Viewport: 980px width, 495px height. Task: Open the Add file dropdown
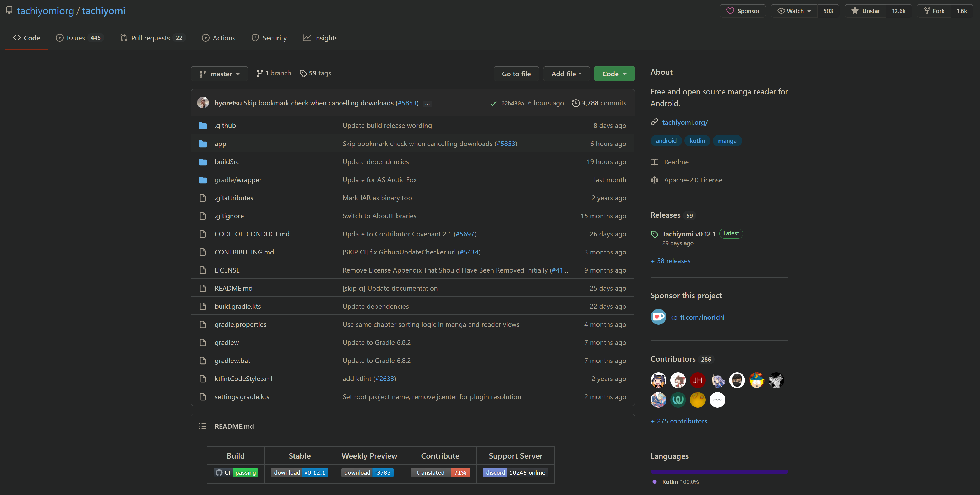566,74
